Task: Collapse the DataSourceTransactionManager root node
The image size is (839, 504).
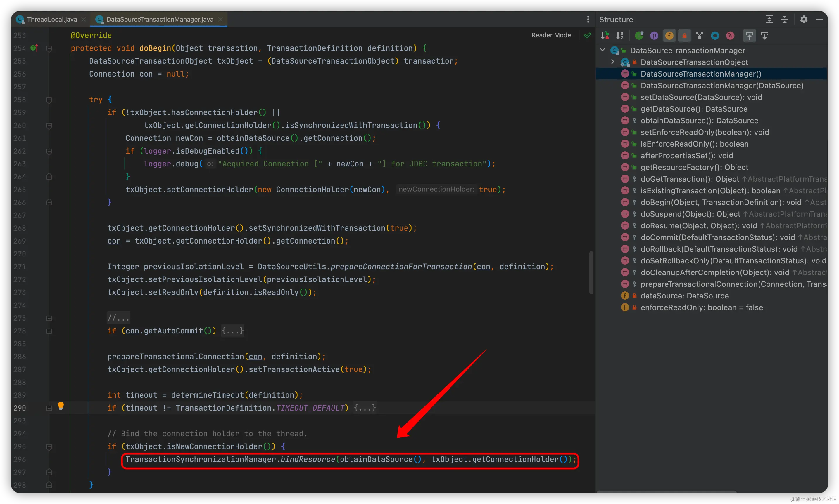Action: click(603, 50)
